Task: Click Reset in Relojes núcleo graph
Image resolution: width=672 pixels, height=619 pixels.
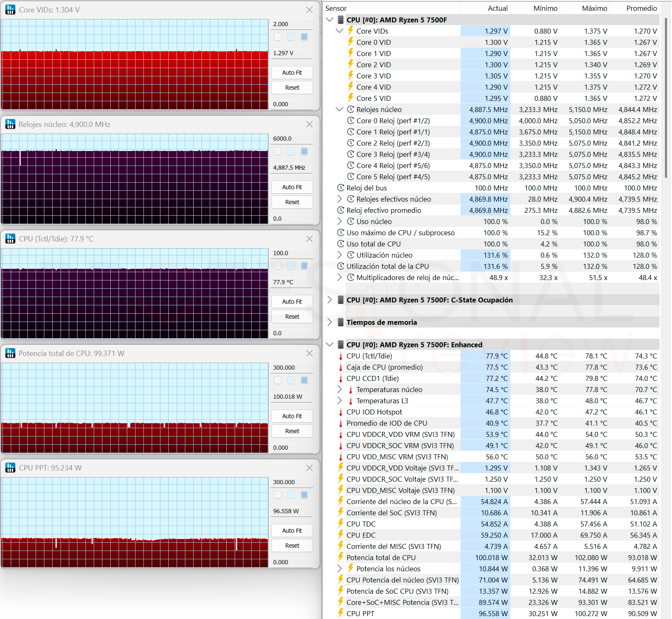Action: (292, 202)
